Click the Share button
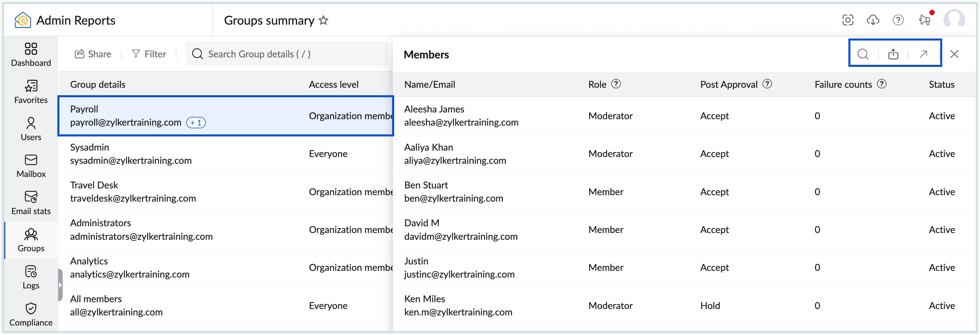 point(92,54)
